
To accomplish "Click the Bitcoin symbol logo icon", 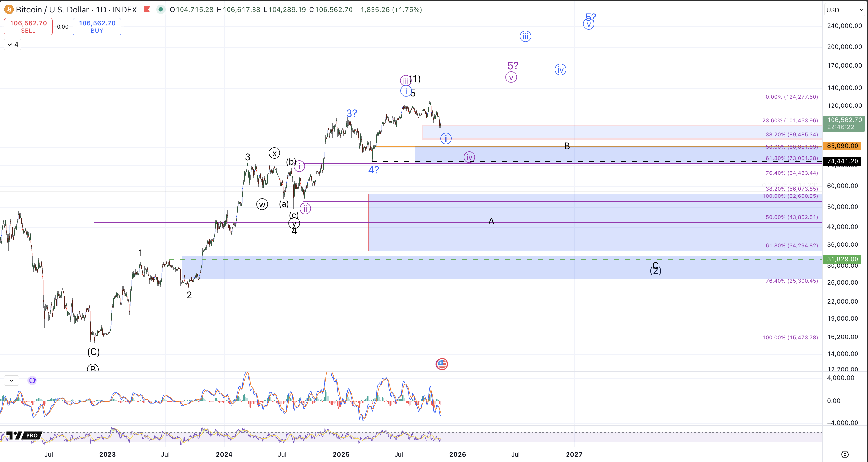I will pos(9,10).
